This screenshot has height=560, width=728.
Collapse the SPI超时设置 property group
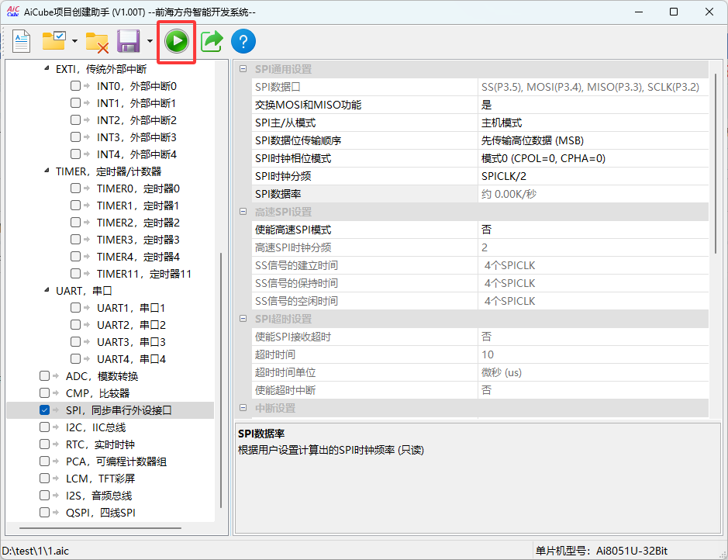(243, 319)
